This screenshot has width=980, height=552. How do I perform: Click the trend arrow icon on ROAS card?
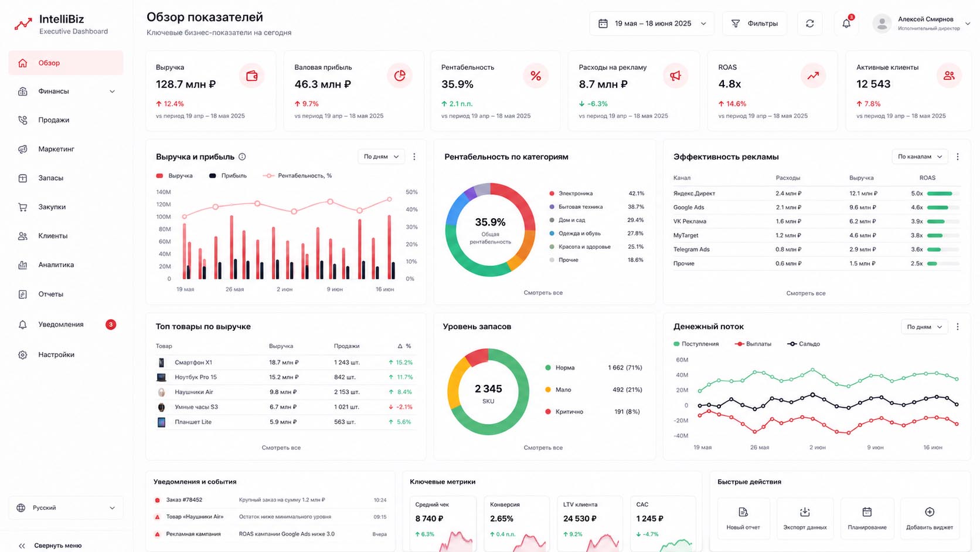click(813, 76)
